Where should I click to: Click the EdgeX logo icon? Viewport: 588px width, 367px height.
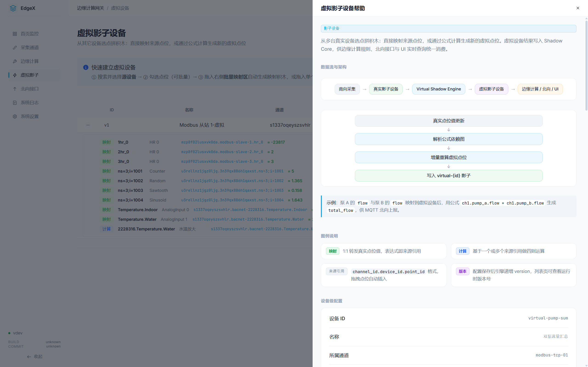(x=13, y=8)
